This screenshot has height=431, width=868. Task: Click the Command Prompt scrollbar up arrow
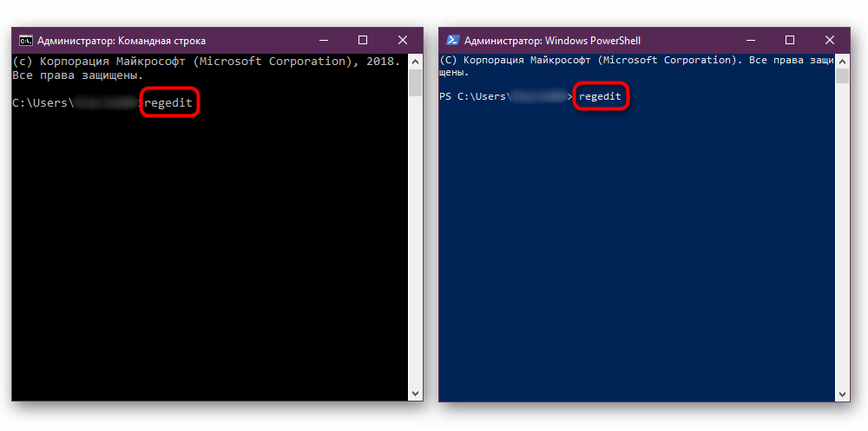(x=415, y=60)
